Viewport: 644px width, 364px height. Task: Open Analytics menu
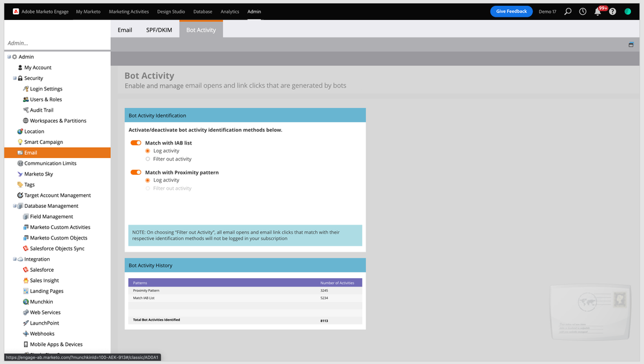click(229, 12)
